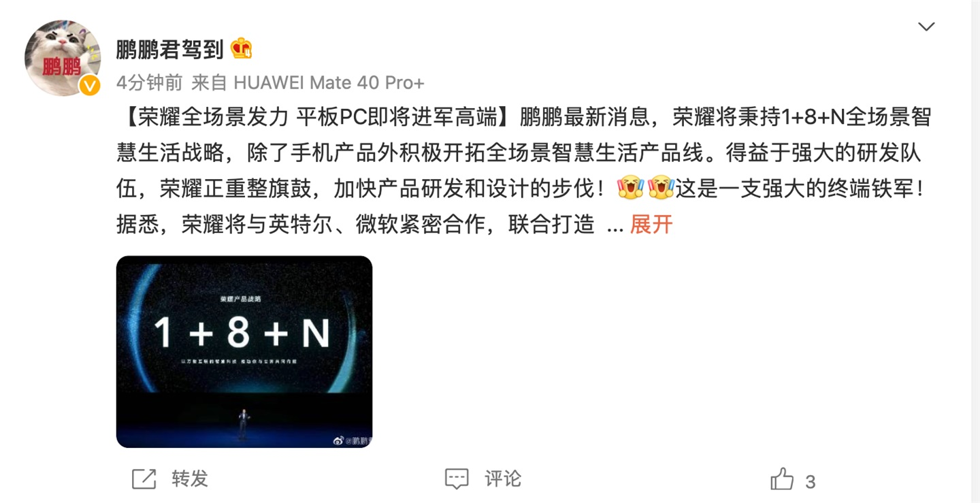Click the 转发 label
Image resolution: width=980 pixels, height=503 pixels.
tap(189, 478)
